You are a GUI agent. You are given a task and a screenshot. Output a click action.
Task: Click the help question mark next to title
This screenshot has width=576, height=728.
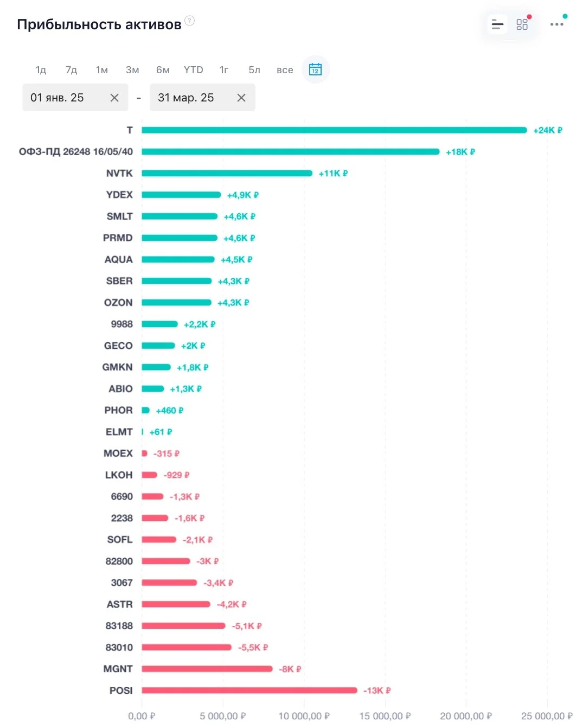[189, 21]
